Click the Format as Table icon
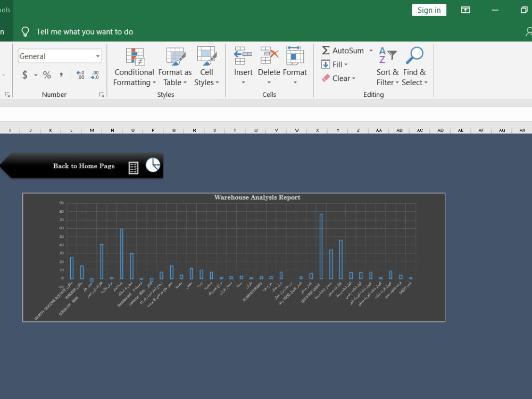Viewport: 532px width, 399px height. click(176, 56)
